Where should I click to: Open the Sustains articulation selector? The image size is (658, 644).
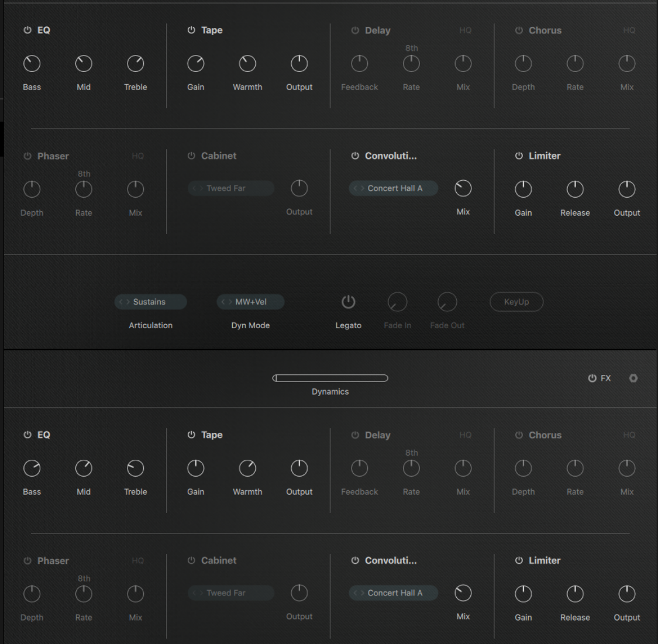[150, 302]
